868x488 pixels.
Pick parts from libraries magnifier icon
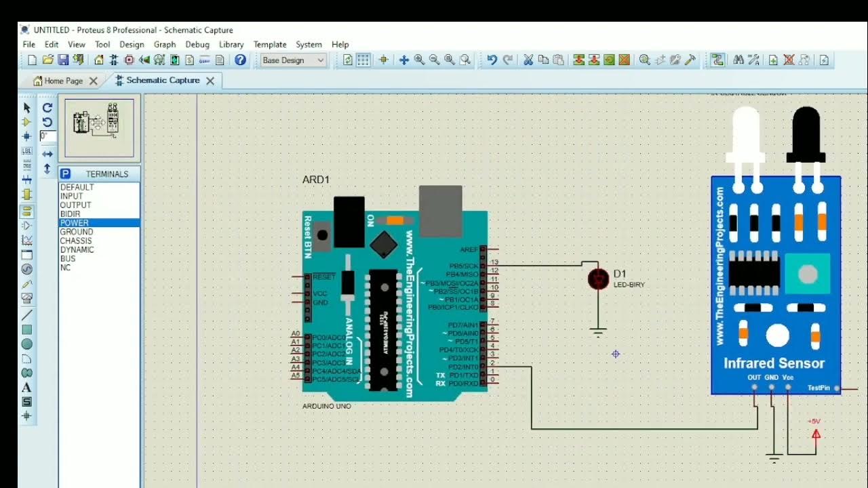(x=645, y=60)
